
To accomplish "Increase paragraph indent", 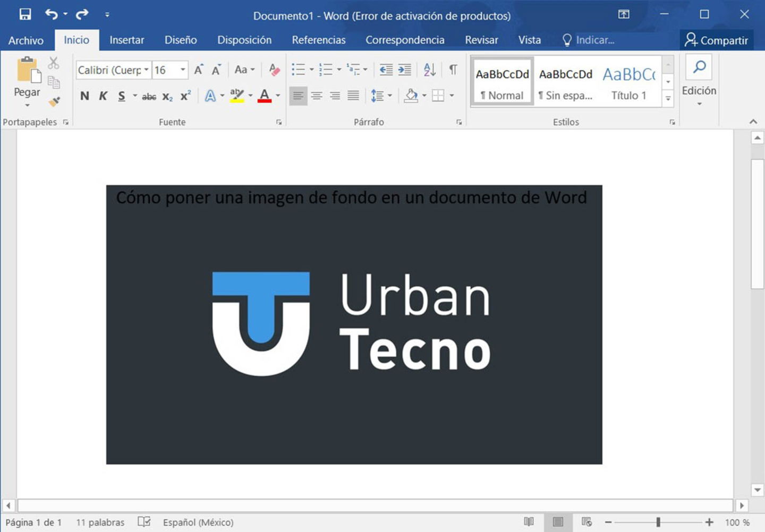I will pyautogui.click(x=405, y=70).
